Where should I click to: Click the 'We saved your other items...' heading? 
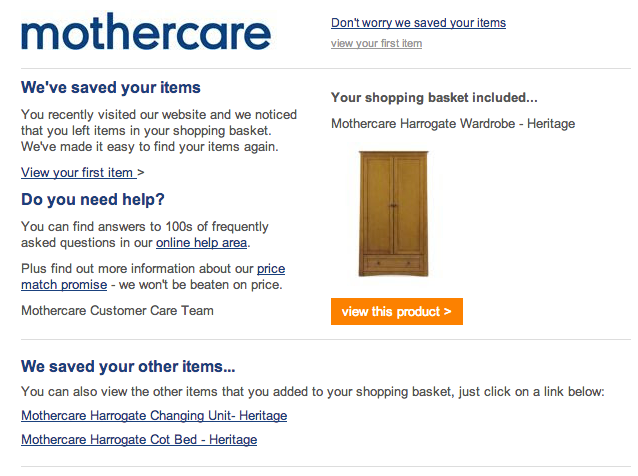tap(128, 367)
